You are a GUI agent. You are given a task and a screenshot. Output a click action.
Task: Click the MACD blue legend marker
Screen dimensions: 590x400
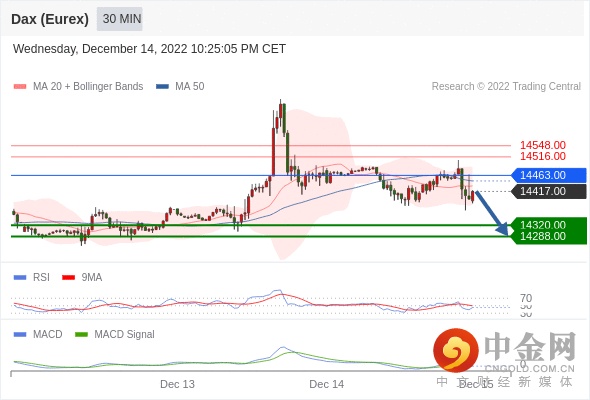[x=20, y=335]
